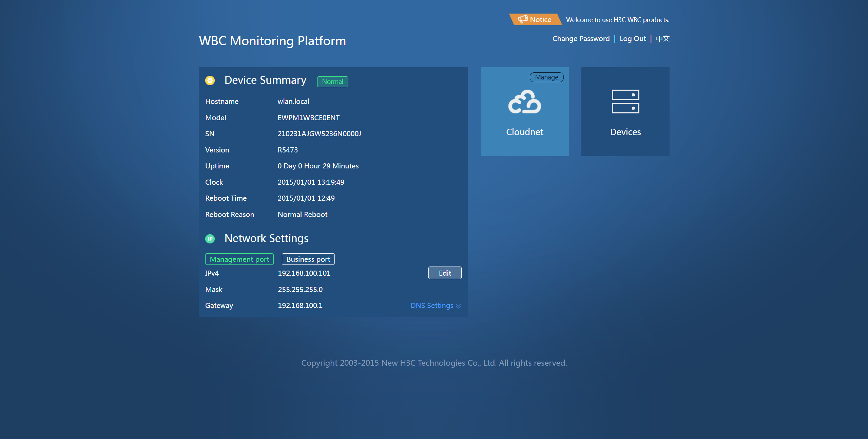Click the Gateway label

coord(219,306)
